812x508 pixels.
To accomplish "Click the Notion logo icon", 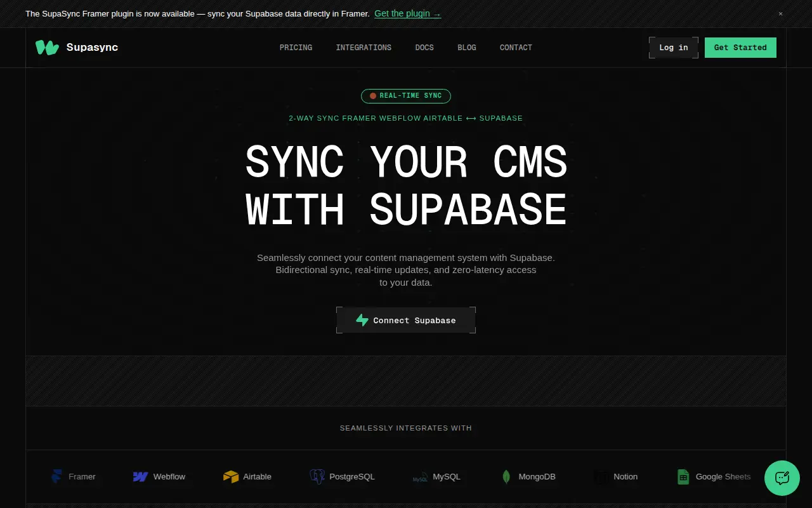I will tap(601, 477).
